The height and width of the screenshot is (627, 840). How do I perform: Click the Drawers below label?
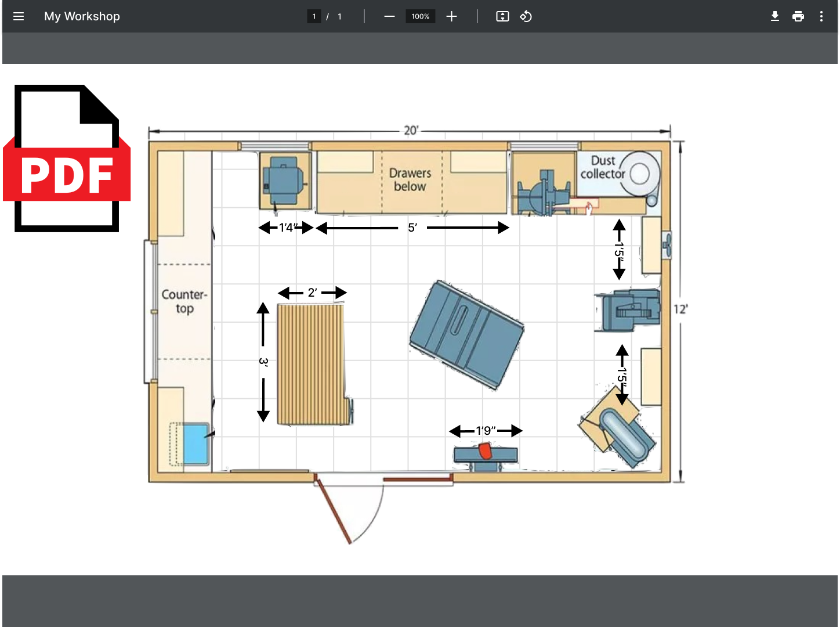410,180
